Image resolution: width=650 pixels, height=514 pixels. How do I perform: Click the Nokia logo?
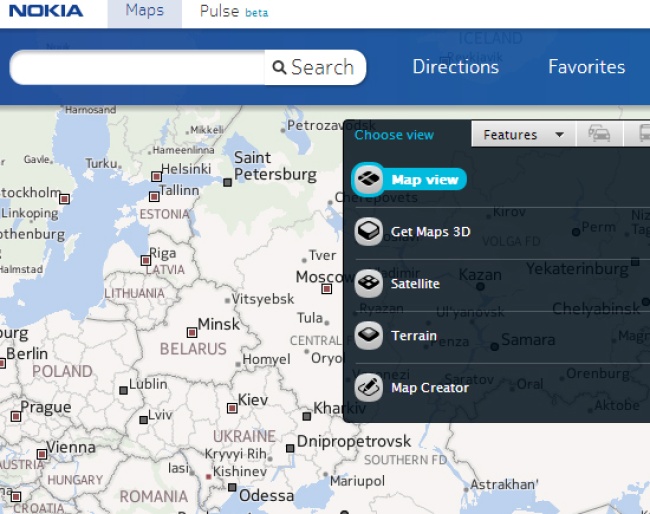tap(46, 12)
